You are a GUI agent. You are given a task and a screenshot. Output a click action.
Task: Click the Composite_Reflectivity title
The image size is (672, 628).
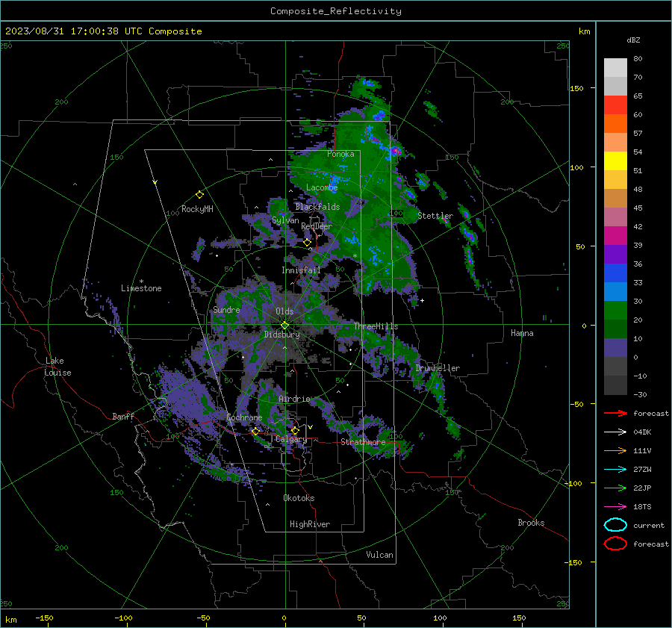tap(336, 11)
